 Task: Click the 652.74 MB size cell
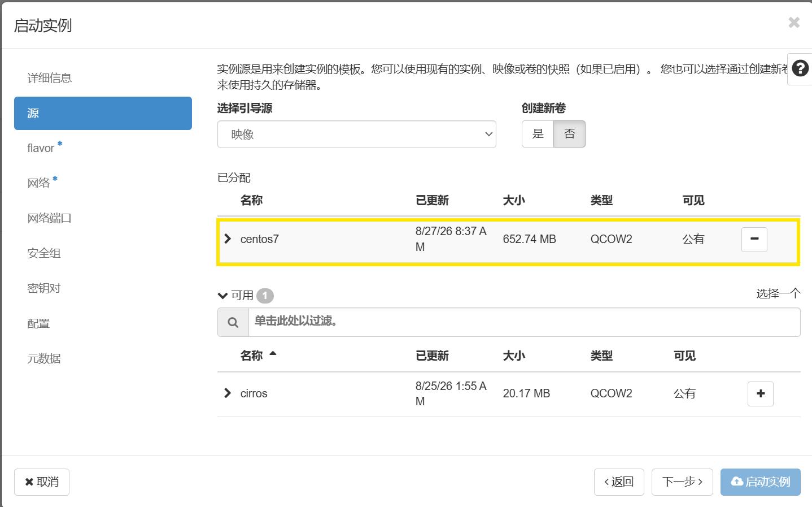point(530,239)
